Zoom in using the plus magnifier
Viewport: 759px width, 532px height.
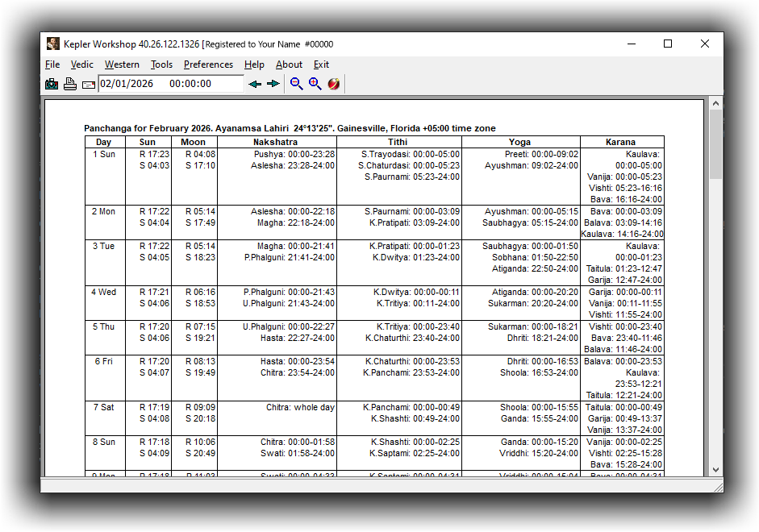tap(315, 84)
